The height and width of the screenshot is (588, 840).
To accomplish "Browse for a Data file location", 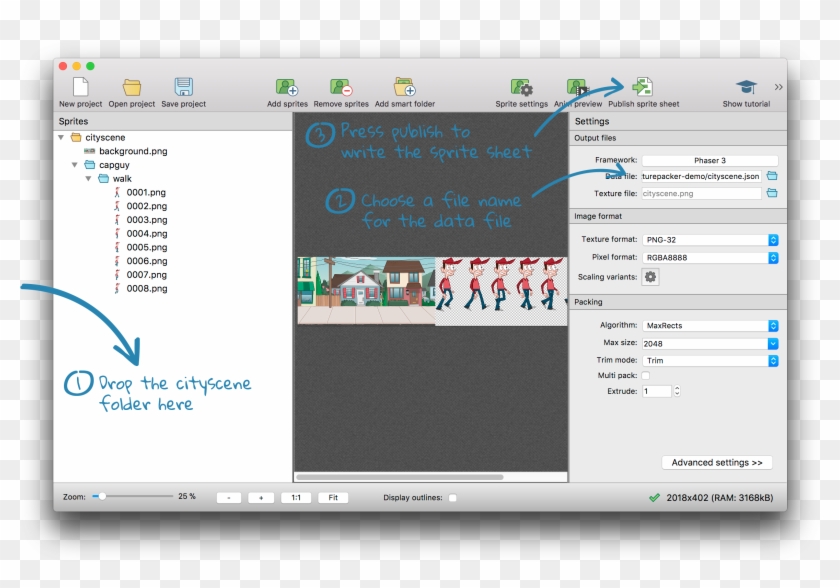I will tap(774, 175).
